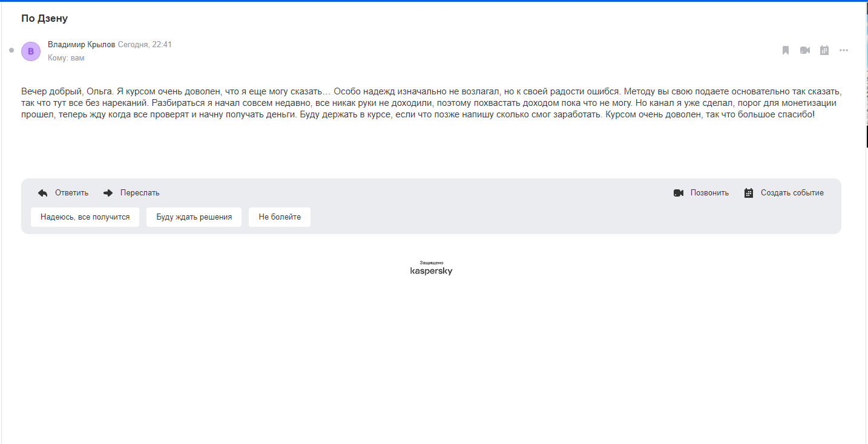This screenshot has height=444, width=868.
Task: Click the calendar icon next to Создать событие
Action: pyautogui.click(x=749, y=192)
